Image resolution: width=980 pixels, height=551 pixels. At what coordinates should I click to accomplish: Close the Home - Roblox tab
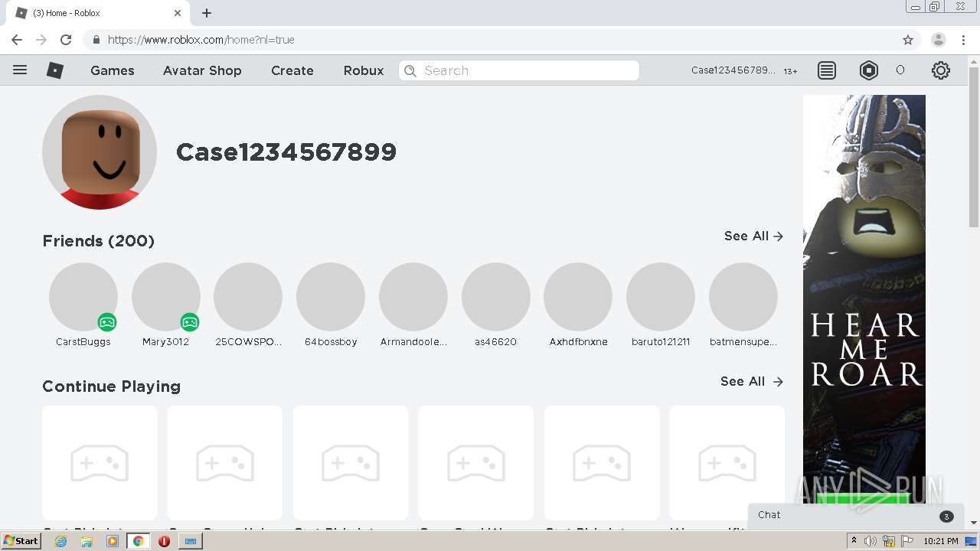pyautogui.click(x=178, y=13)
